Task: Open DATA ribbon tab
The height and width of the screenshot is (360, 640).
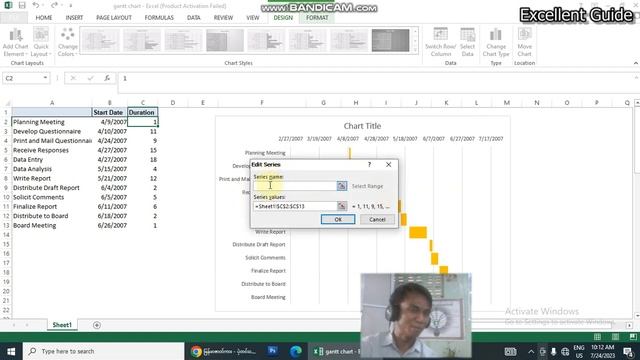Action: (x=193, y=18)
